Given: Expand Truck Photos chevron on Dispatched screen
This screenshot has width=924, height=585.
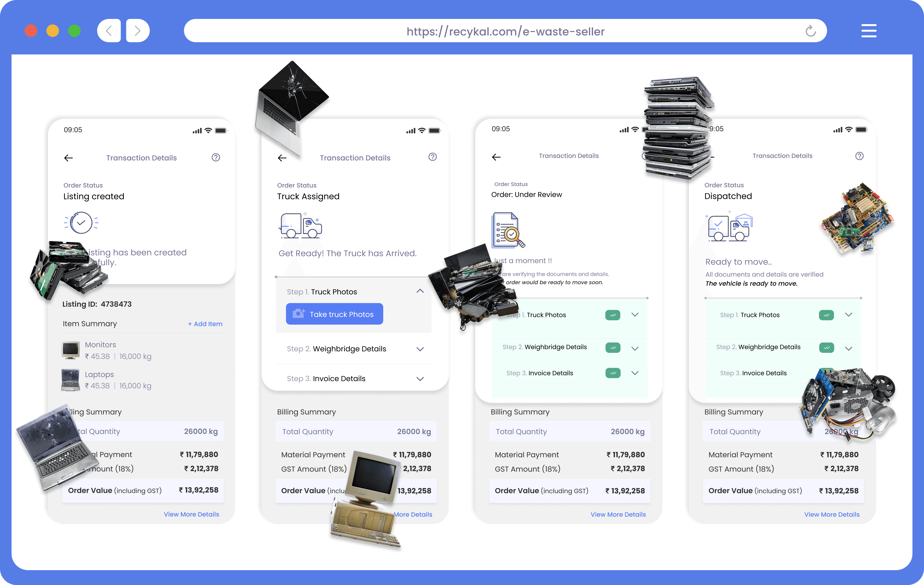Looking at the screenshot, I should point(848,315).
